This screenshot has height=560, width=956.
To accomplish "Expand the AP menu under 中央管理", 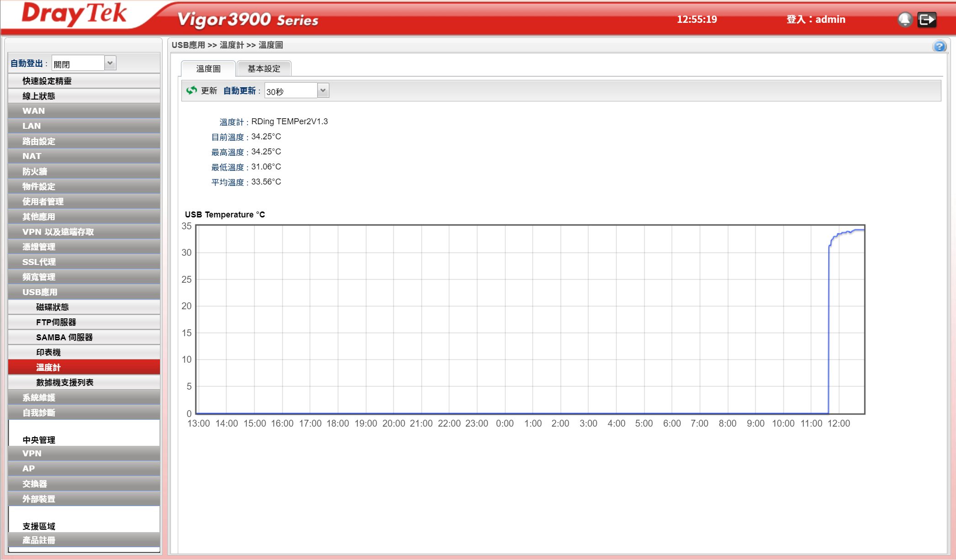I will pyautogui.click(x=84, y=469).
